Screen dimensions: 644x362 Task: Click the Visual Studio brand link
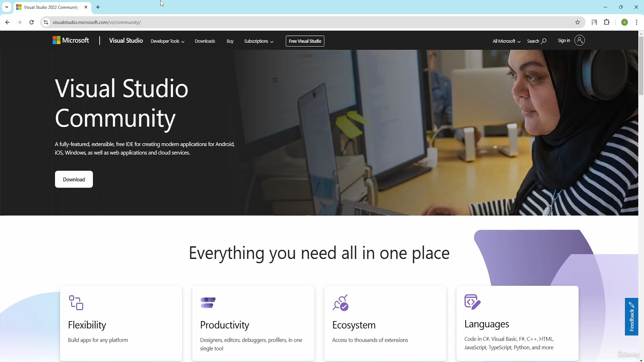click(126, 41)
